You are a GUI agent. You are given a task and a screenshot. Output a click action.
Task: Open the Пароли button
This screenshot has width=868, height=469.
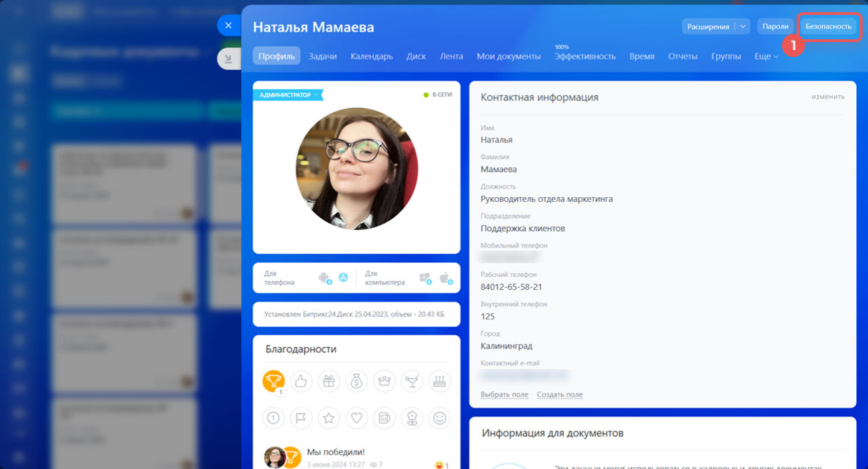[775, 26]
